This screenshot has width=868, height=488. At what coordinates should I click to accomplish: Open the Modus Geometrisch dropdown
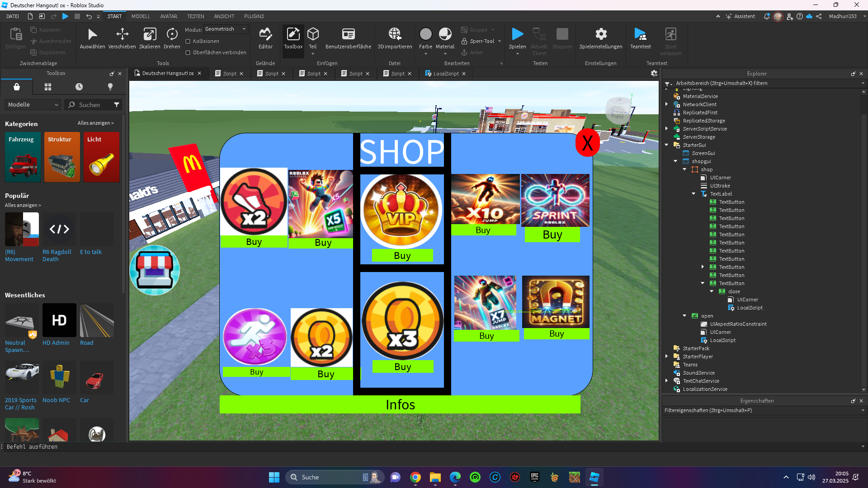click(x=226, y=29)
